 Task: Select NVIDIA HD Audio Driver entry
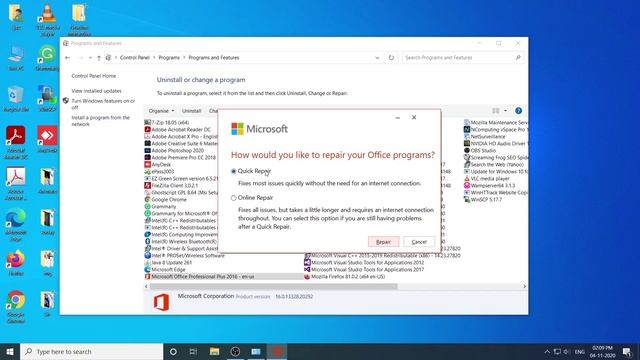[x=497, y=144]
